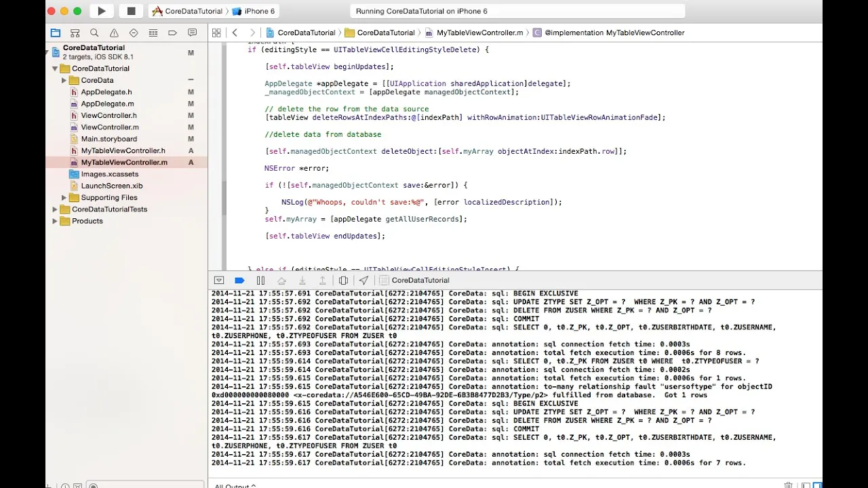Open the Test navigator diamond icon
The width and height of the screenshot is (868, 488).
(x=134, y=33)
